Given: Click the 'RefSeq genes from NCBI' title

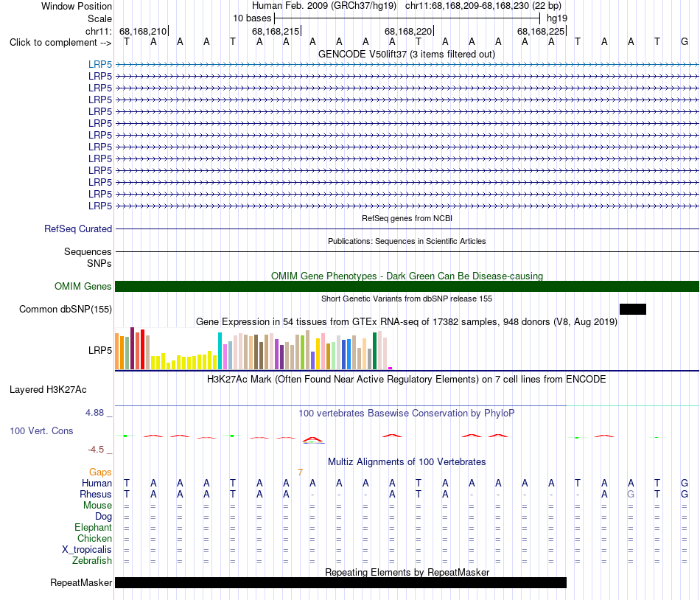Looking at the screenshot, I should click(407, 218).
